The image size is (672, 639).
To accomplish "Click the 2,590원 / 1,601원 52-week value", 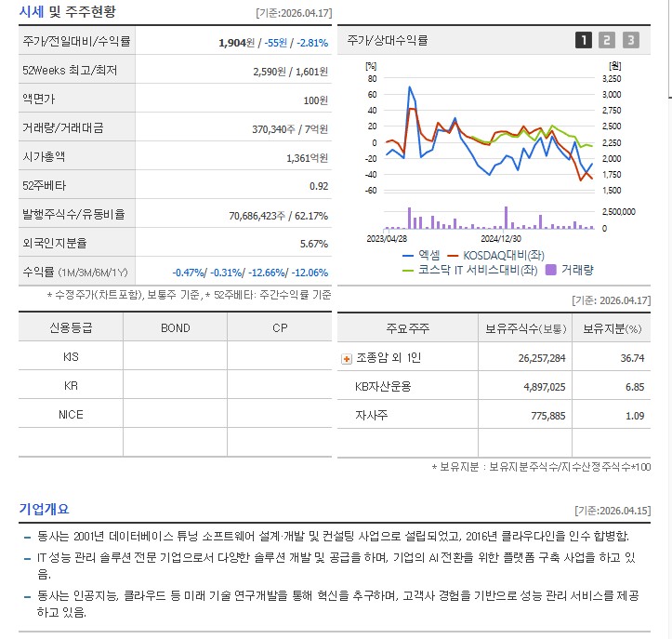I will coord(290,72).
